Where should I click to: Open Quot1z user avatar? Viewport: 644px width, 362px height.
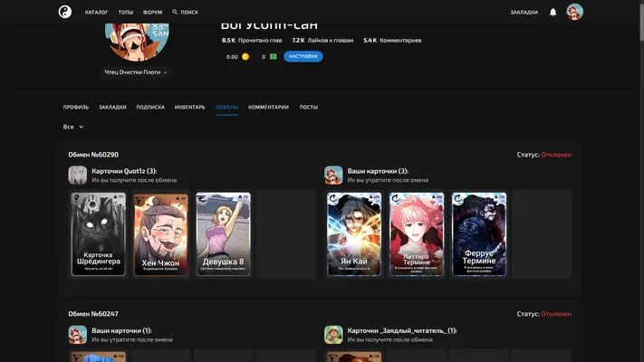pyautogui.click(x=78, y=176)
